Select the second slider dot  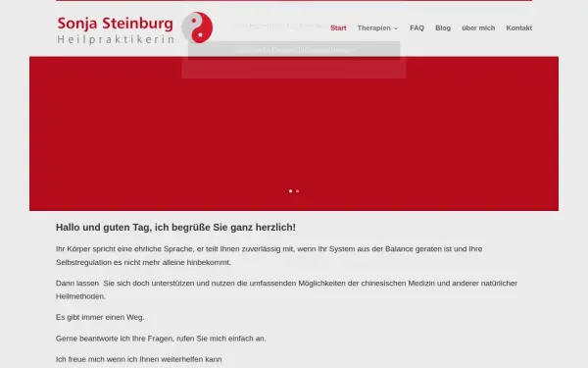(x=297, y=191)
